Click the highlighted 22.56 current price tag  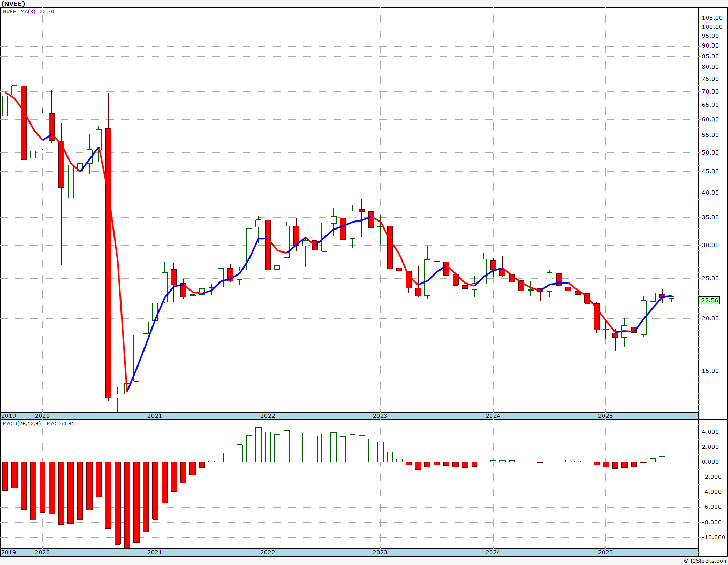(x=709, y=300)
